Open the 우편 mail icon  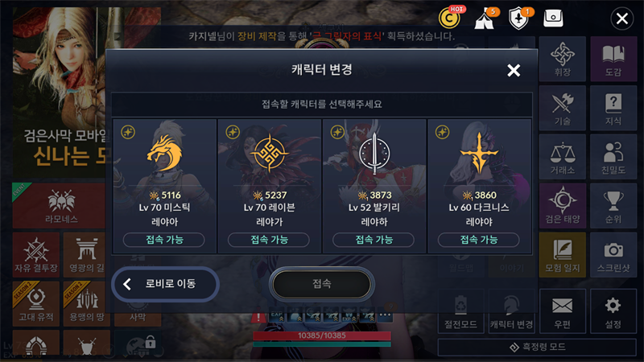[562, 311]
